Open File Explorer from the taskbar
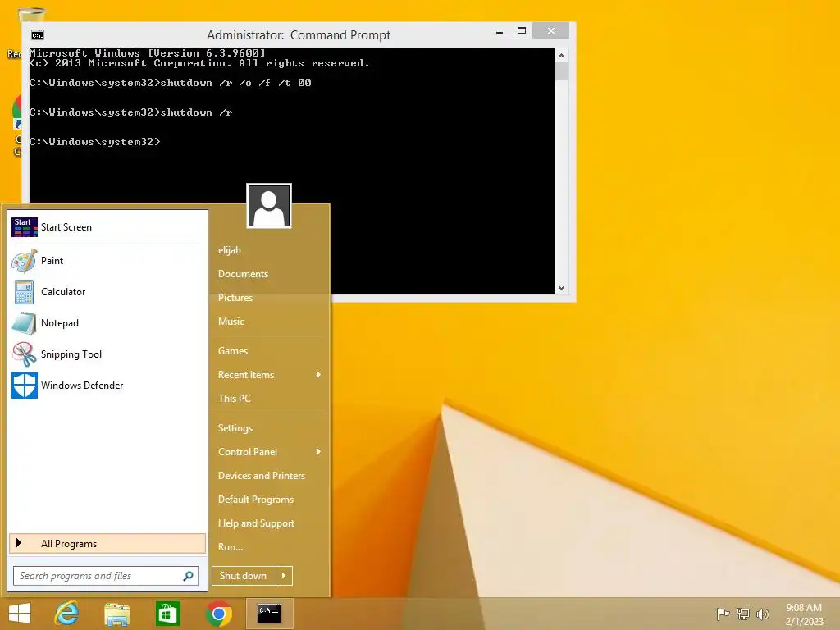This screenshot has height=630, width=840. click(116, 614)
